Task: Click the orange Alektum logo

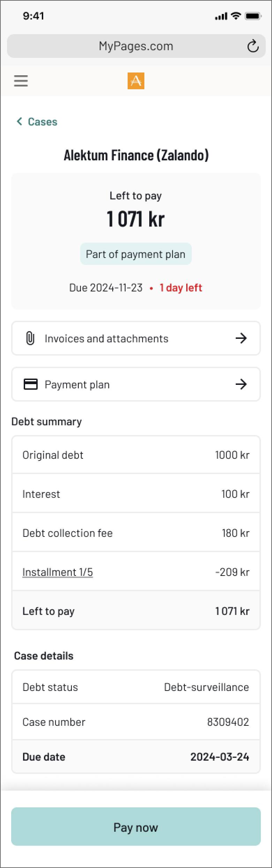Action: [136, 81]
